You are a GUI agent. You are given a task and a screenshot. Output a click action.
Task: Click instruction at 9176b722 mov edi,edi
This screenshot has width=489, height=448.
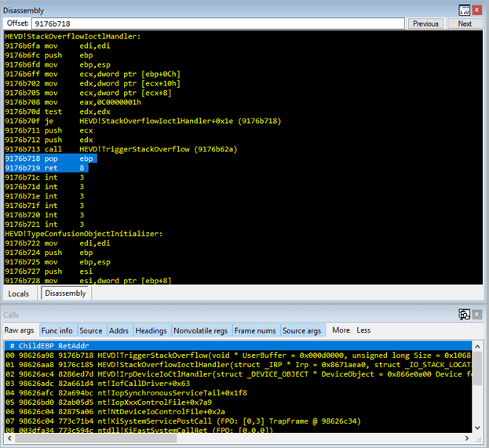coord(57,243)
